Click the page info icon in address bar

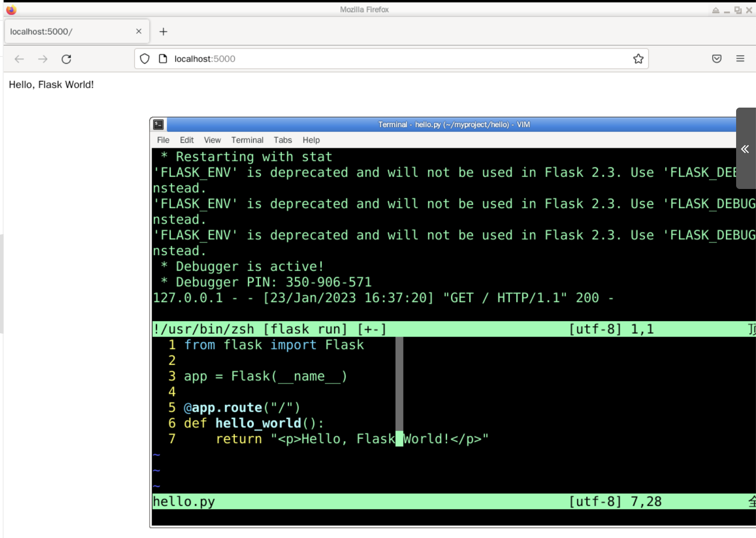[x=163, y=59]
